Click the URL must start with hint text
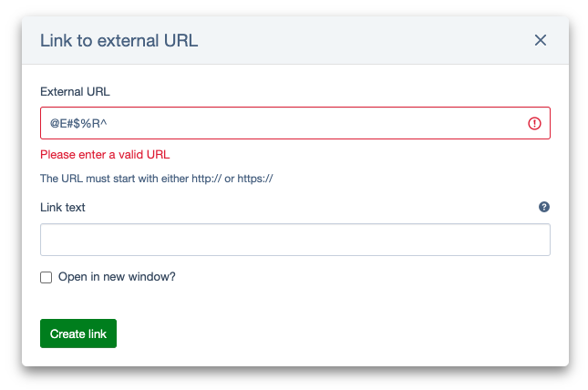This screenshot has height=390, width=588. click(157, 179)
